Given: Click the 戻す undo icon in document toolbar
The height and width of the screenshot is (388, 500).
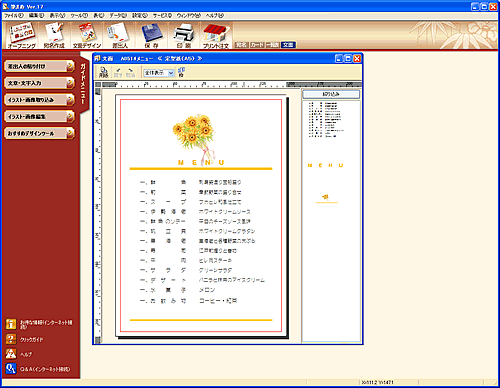Looking at the screenshot, I should click(x=118, y=72).
